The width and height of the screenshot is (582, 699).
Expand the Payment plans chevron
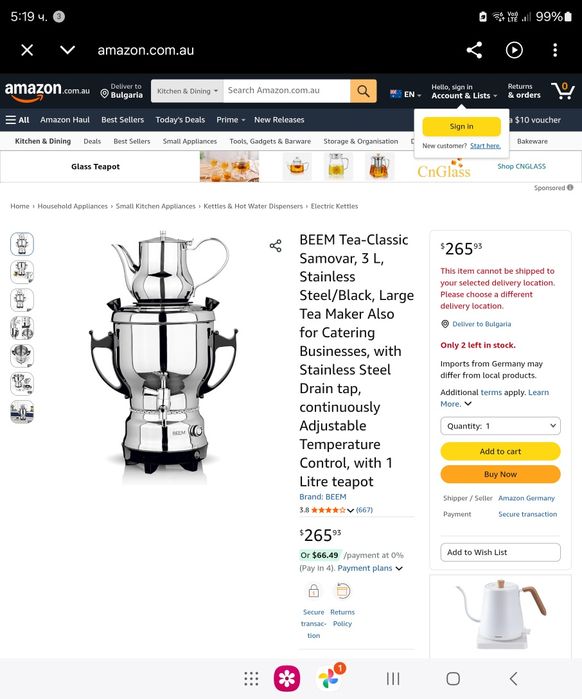(399, 568)
